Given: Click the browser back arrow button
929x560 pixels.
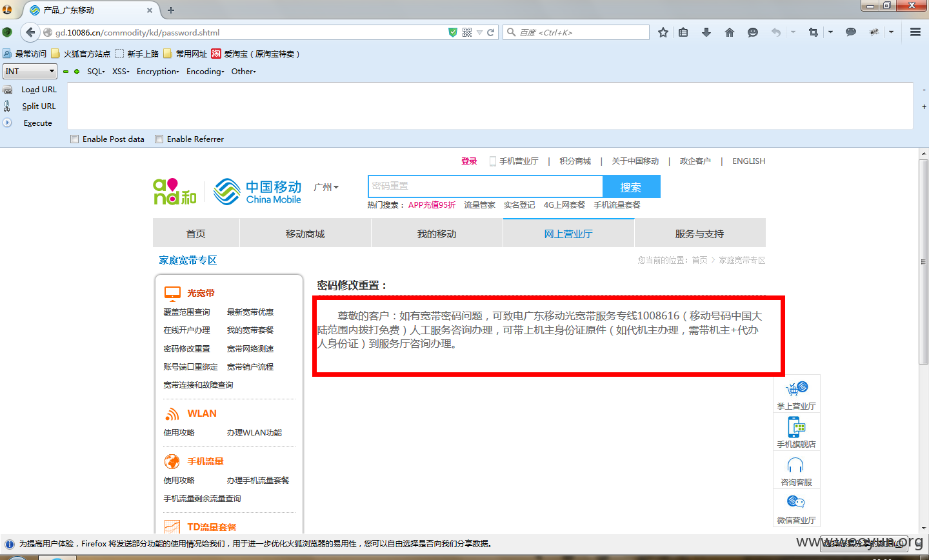Looking at the screenshot, I should (x=30, y=32).
